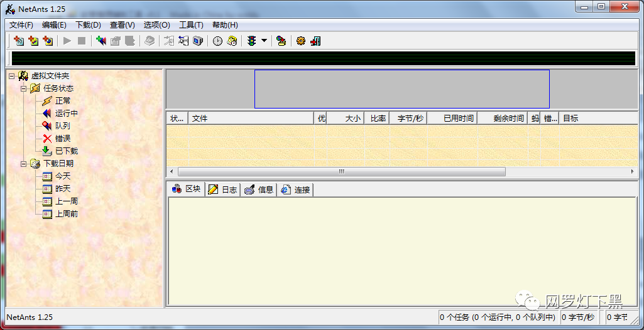Switch to the 连接 tab
The image size is (644, 330).
point(295,190)
